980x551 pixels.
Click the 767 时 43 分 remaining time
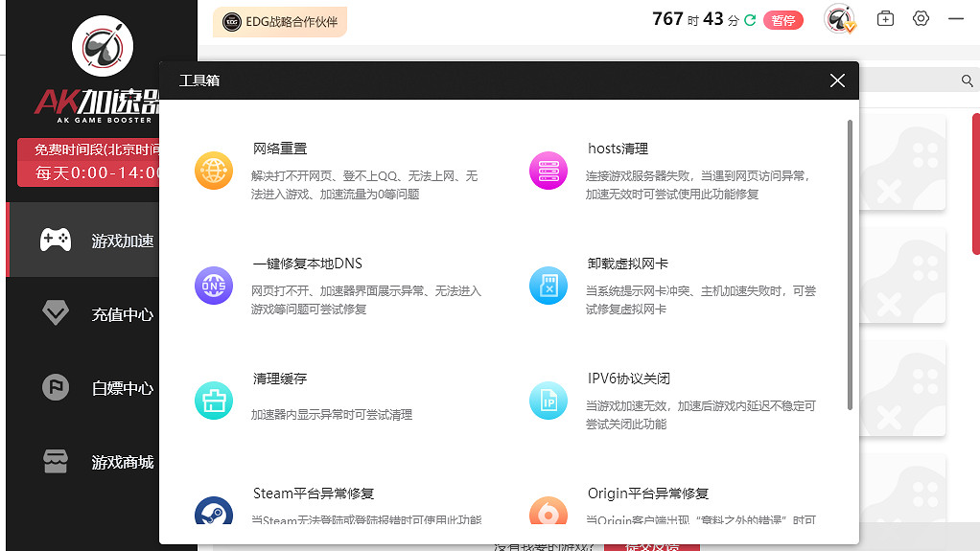click(x=695, y=20)
